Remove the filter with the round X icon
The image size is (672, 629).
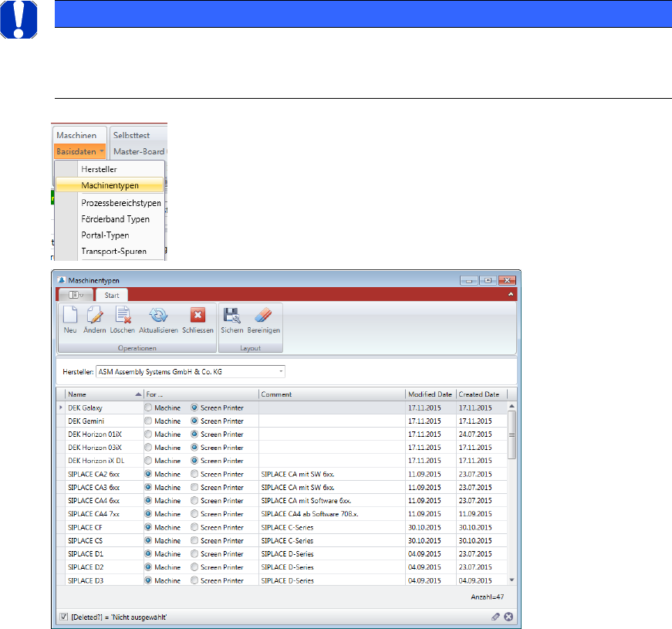point(508,617)
